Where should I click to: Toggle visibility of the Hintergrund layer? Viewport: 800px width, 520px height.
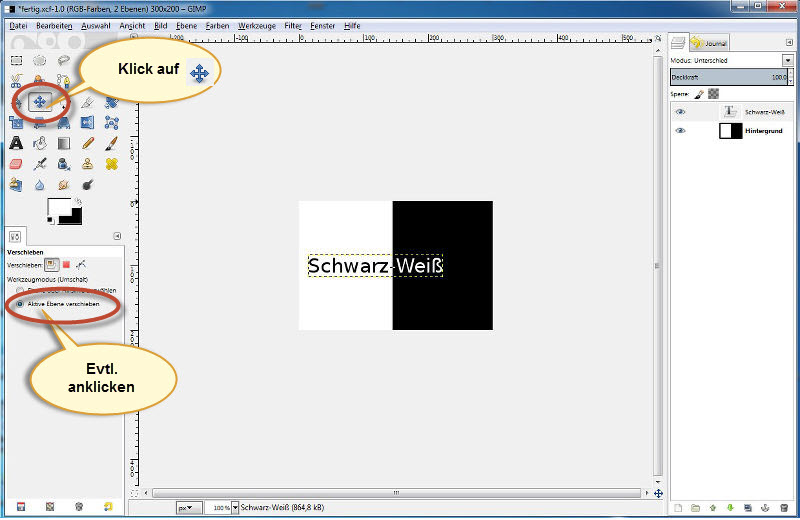pyautogui.click(x=680, y=131)
